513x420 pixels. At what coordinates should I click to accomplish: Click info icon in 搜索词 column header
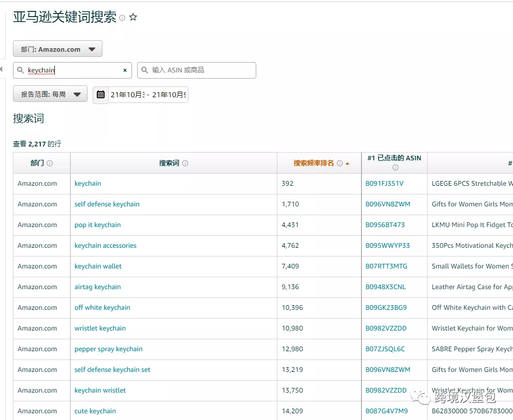click(185, 163)
